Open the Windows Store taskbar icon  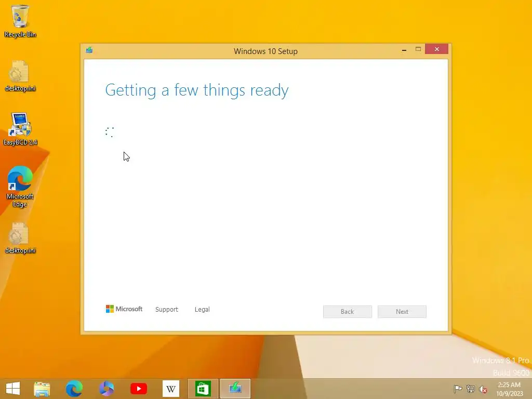203,389
